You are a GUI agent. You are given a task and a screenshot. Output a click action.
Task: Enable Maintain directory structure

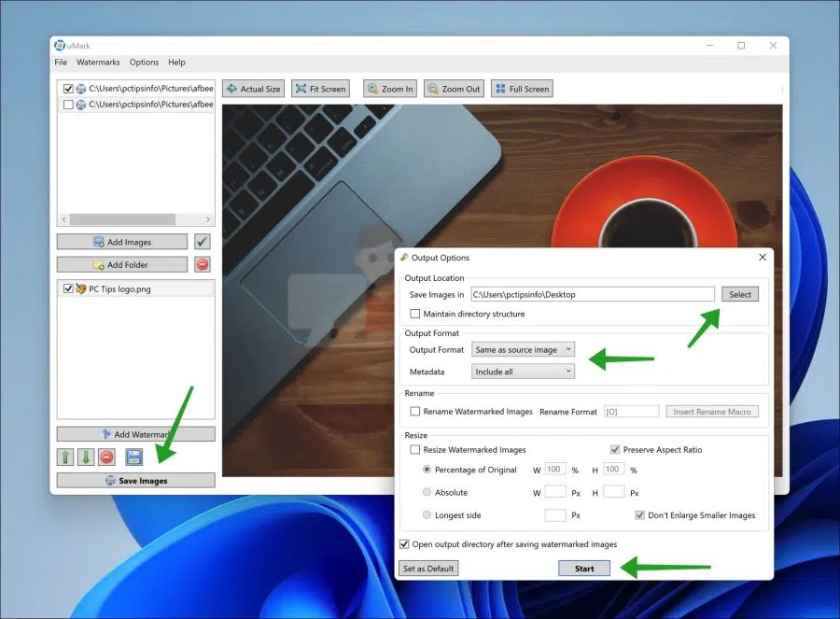[x=414, y=314]
